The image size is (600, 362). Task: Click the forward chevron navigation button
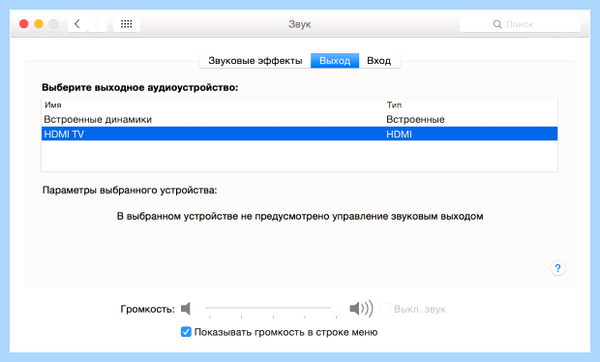98,24
